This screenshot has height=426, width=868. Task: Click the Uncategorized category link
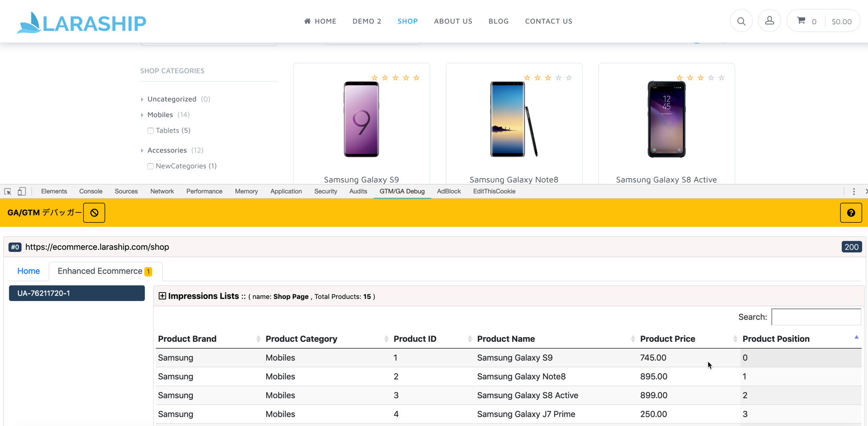172,99
